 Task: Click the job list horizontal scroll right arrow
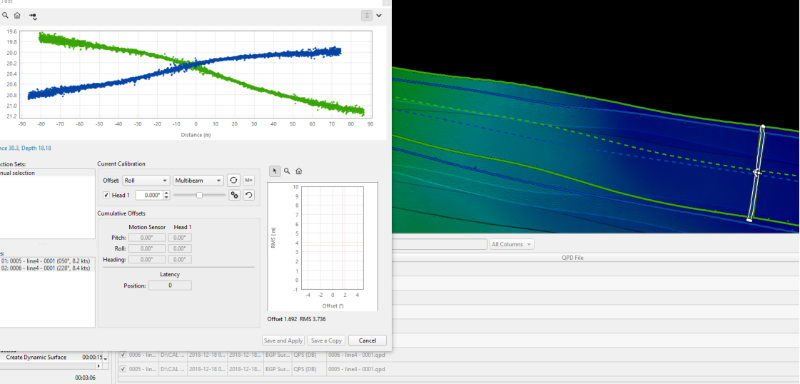point(99,366)
